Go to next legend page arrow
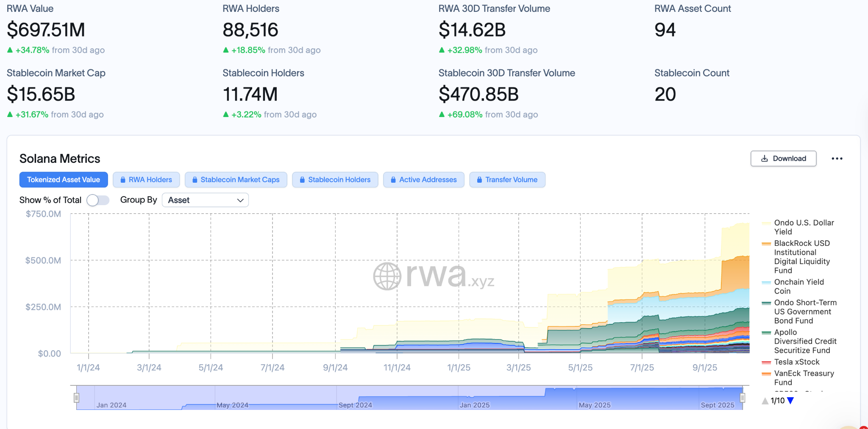The height and width of the screenshot is (429, 868). [x=790, y=401]
